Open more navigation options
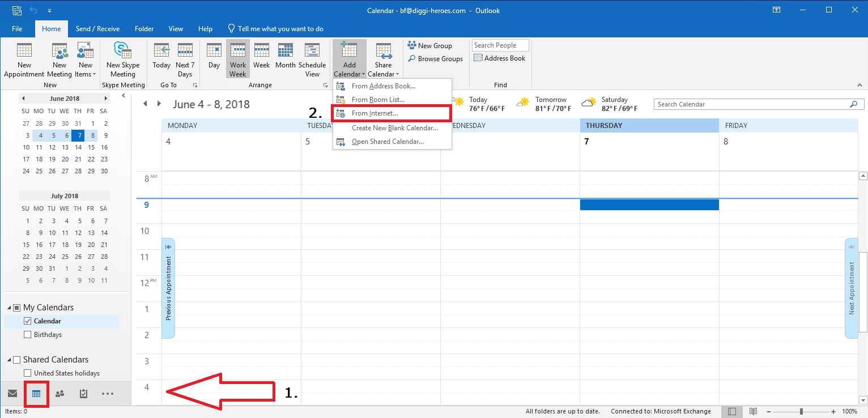Image resolution: width=868 pixels, height=418 pixels. click(x=108, y=394)
